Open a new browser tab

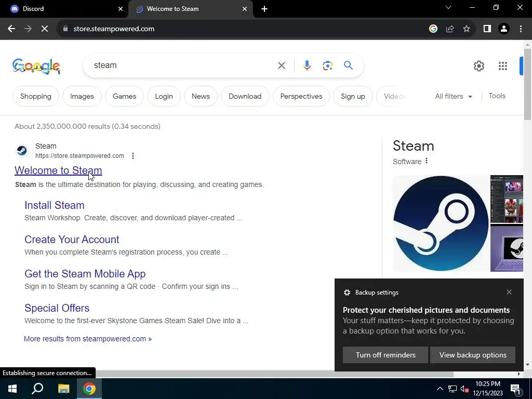pos(264,9)
